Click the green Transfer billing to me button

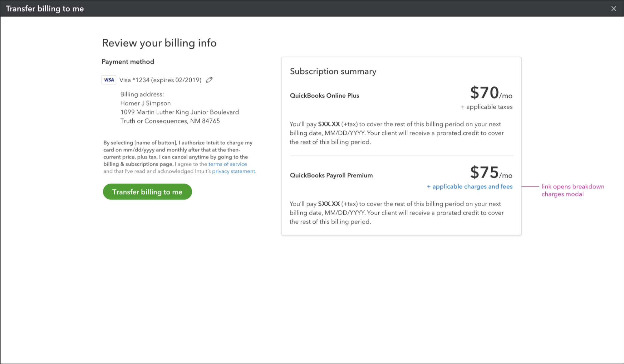147,192
